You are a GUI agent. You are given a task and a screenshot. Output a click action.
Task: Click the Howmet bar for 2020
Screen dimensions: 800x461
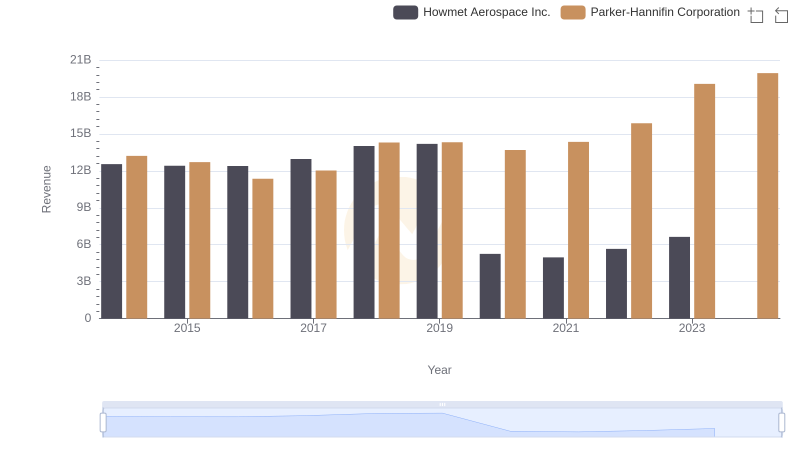pyautogui.click(x=490, y=286)
